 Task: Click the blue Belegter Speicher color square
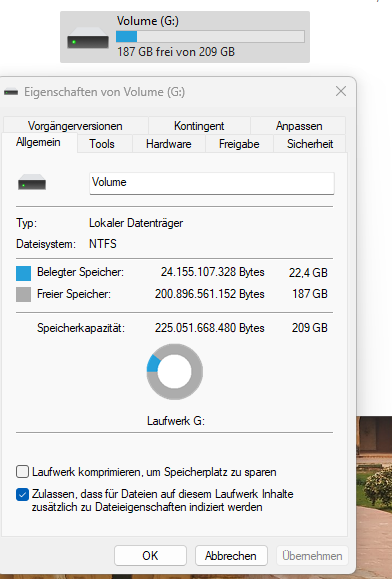[23, 273]
